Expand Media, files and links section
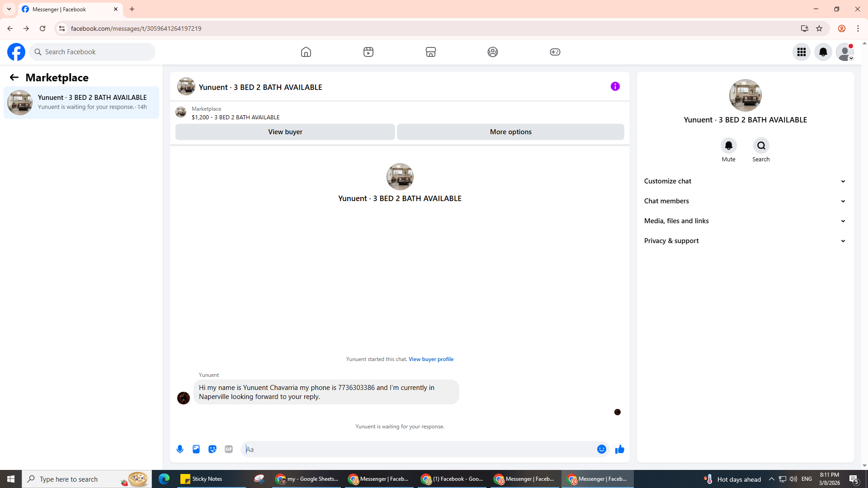The height and width of the screenshot is (488, 868). point(745,221)
